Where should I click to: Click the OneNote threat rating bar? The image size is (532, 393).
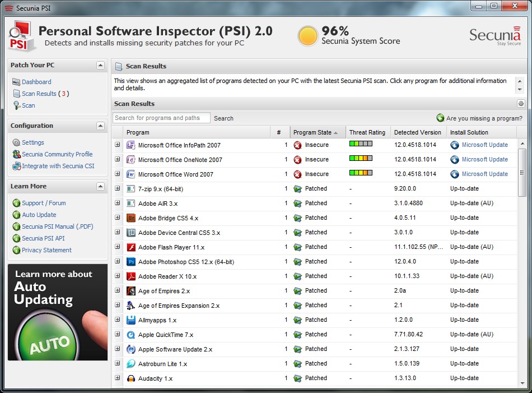tap(361, 158)
